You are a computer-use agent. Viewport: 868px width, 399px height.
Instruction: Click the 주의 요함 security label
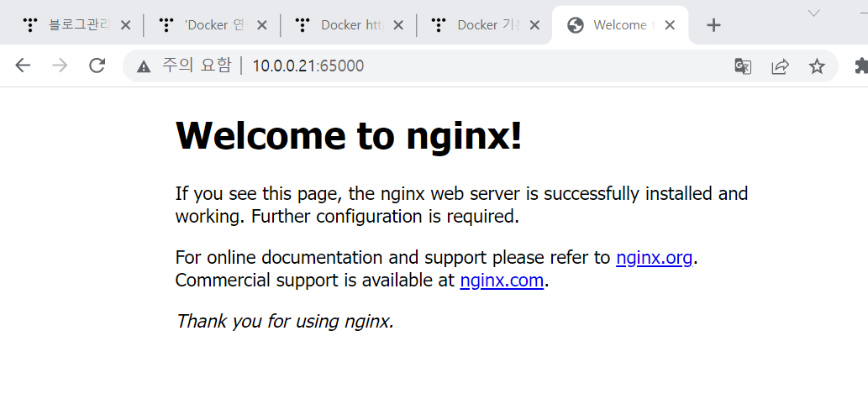click(197, 66)
